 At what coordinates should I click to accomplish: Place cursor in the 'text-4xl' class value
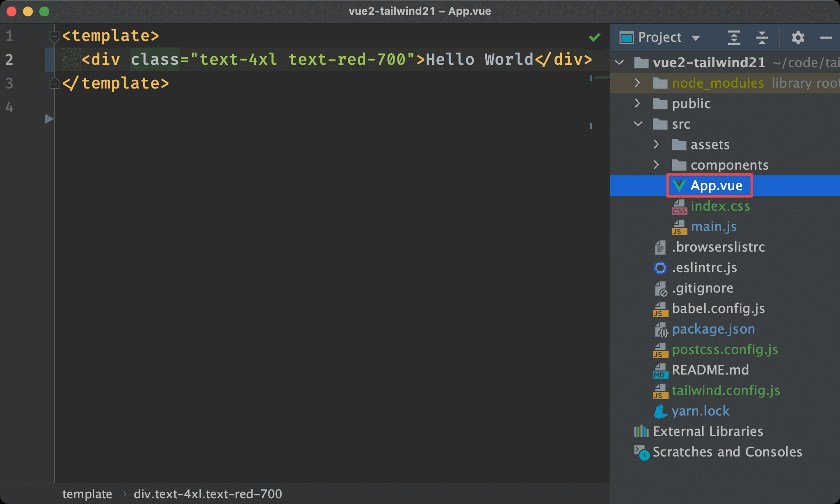point(239,60)
